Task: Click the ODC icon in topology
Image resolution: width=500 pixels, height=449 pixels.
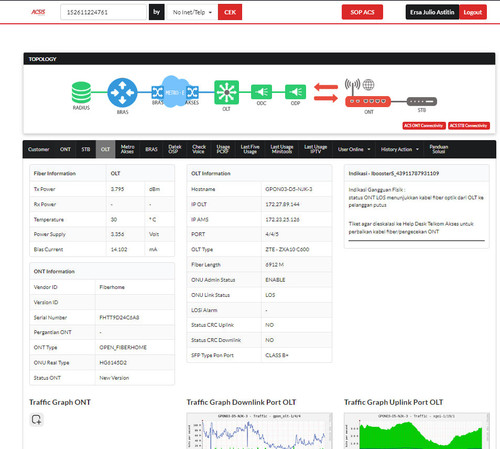Action: pos(261,92)
